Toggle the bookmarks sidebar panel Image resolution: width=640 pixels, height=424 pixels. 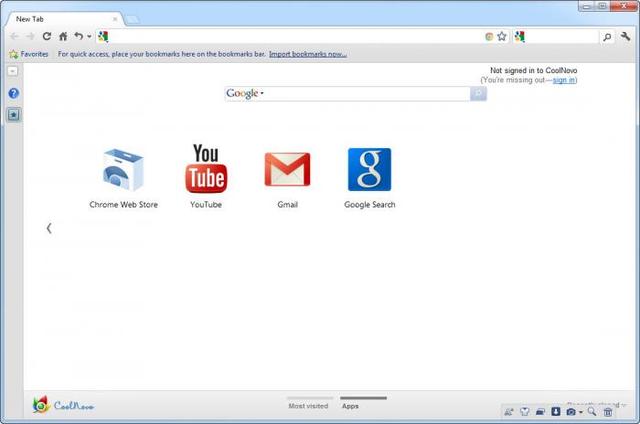pyautogui.click(x=13, y=115)
